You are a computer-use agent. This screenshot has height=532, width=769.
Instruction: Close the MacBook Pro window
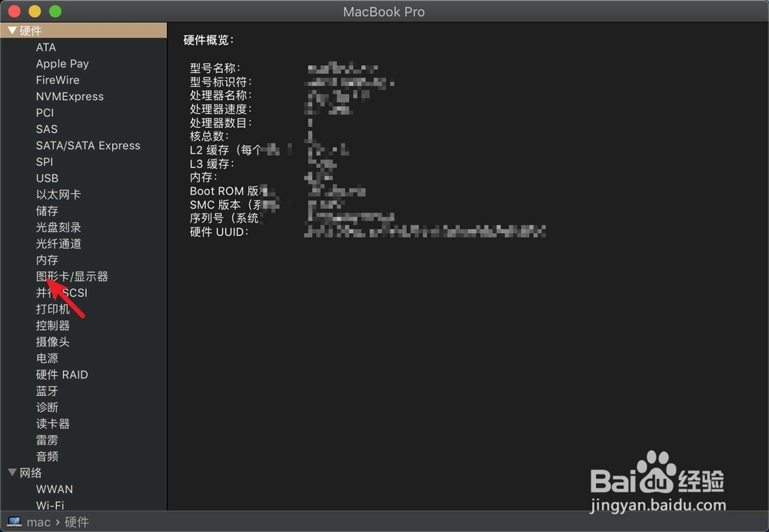[14, 11]
